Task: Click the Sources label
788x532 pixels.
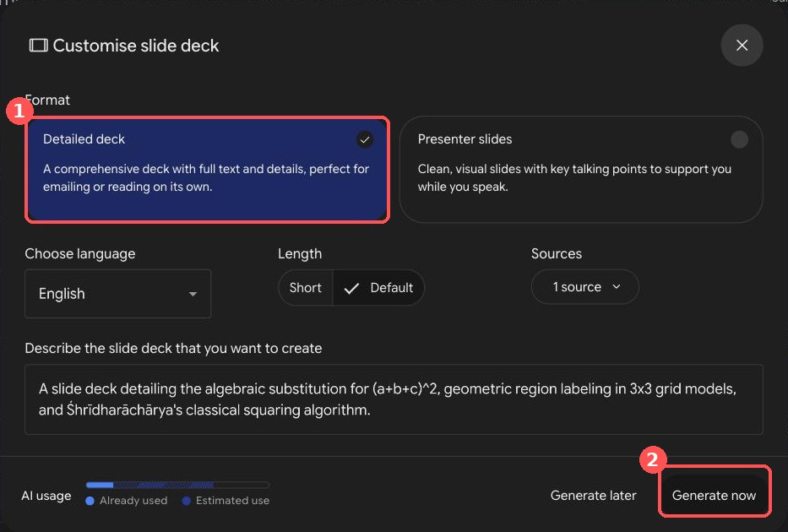Action: (x=557, y=253)
